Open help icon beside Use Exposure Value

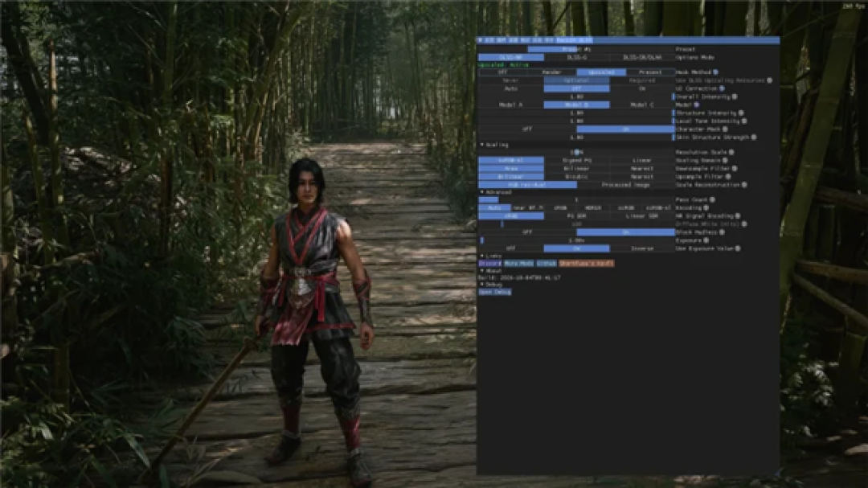point(738,248)
